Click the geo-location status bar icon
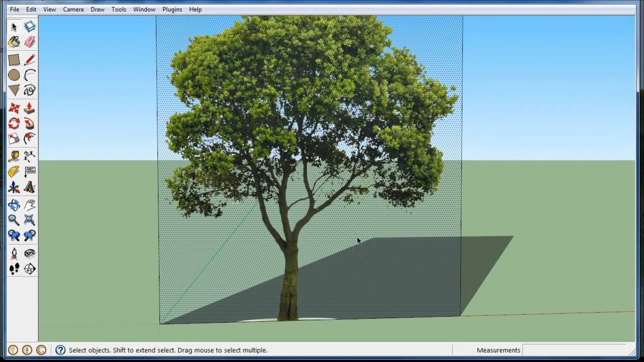 pyautogui.click(x=13, y=350)
